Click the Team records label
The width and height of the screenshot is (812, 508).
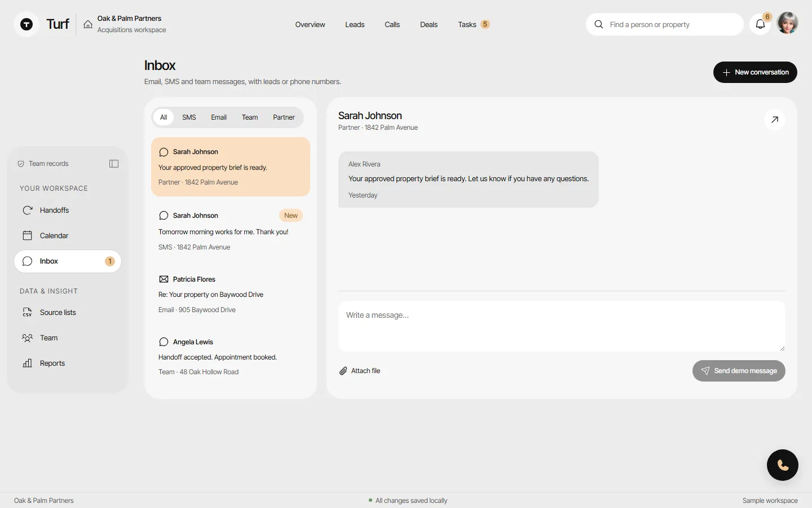(x=48, y=164)
